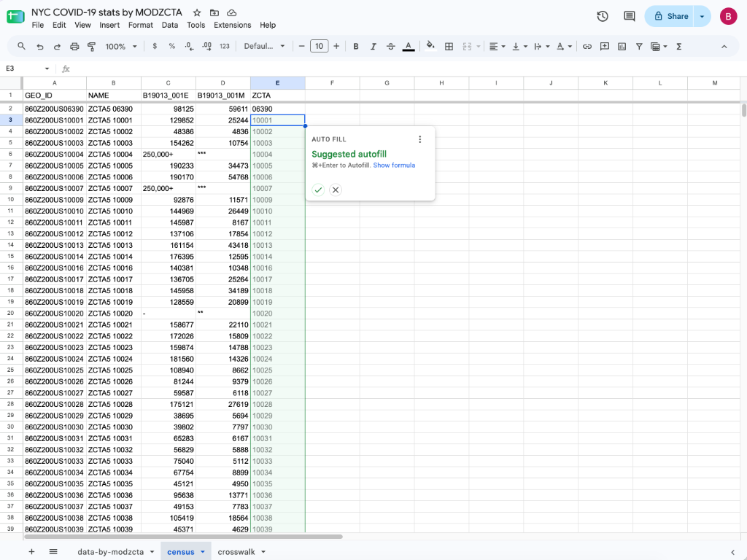Viewport: 747px width, 560px height.
Task: Switch to crosswalk sheet tab
Action: 236,551
